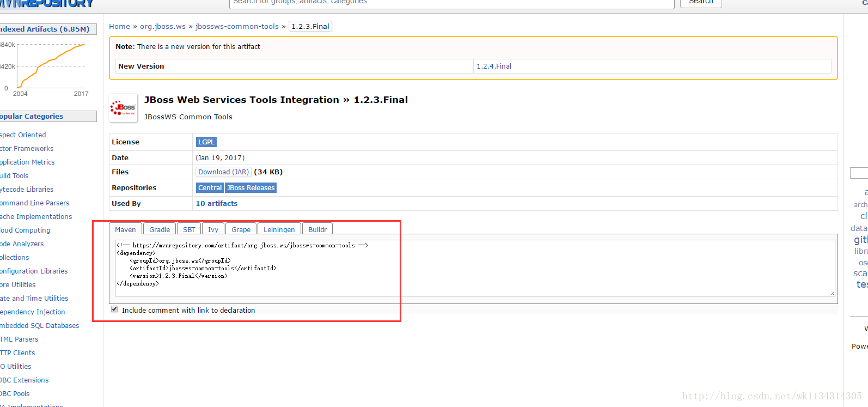Switch to the Buildr tab
The height and width of the screenshot is (407, 868).
[x=317, y=229]
